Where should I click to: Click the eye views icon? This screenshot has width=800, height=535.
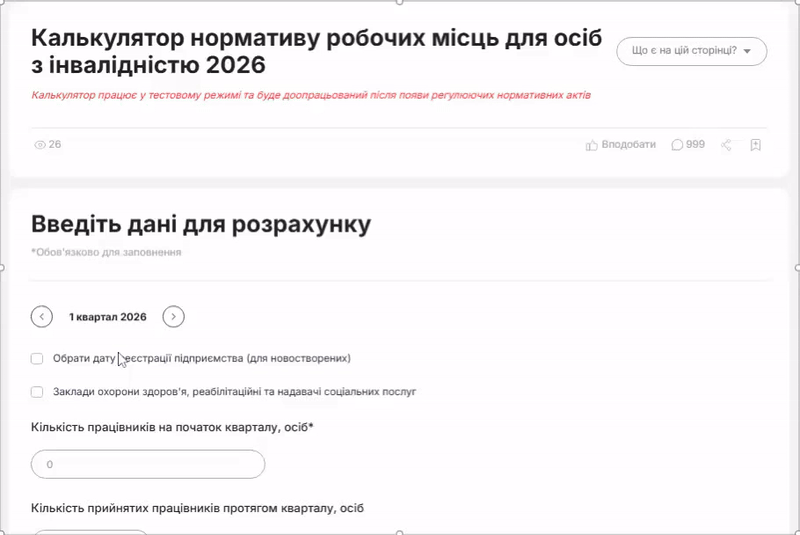pyautogui.click(x=40, y=145)
